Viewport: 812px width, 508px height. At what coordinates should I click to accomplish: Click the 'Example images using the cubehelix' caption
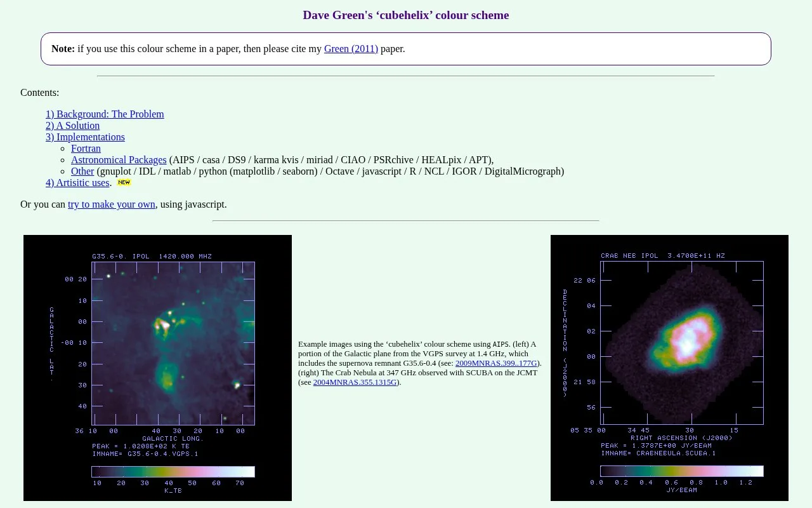tap(420, 363)
